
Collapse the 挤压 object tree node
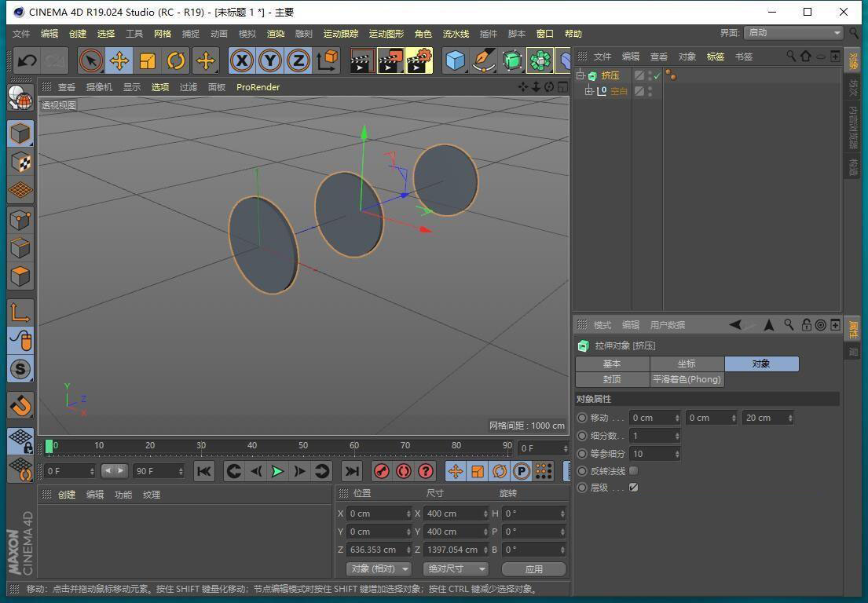(580, 75)
